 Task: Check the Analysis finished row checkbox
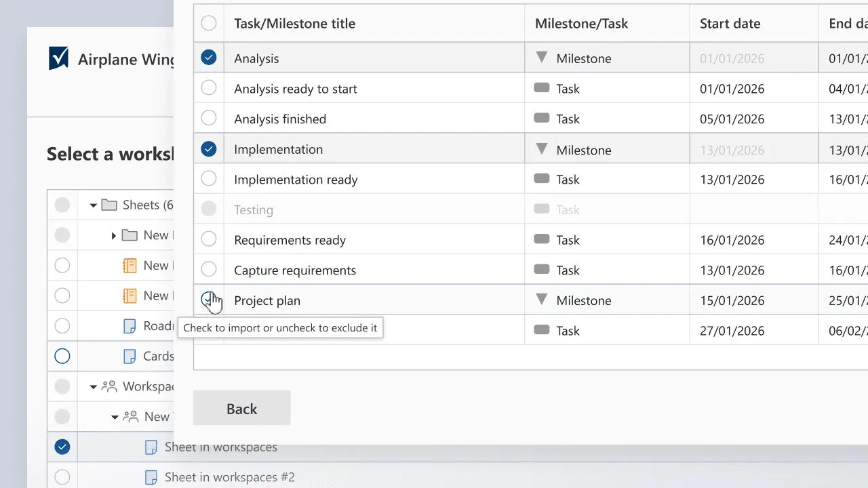click(209, 119)
